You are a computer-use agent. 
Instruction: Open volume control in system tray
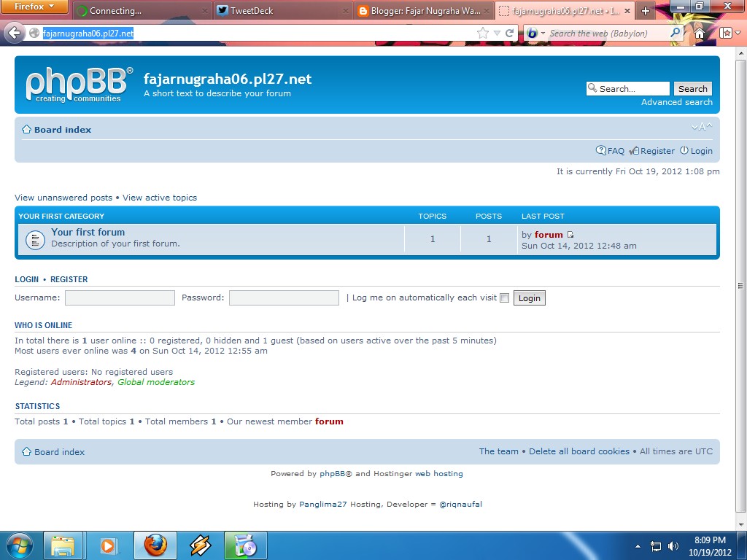(x=673, y=546)
